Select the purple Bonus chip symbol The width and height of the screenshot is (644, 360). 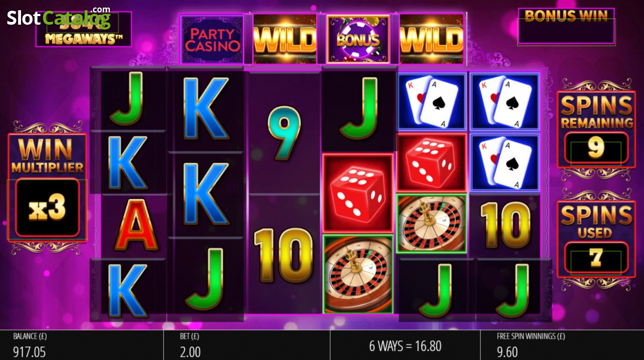[358, 39]
